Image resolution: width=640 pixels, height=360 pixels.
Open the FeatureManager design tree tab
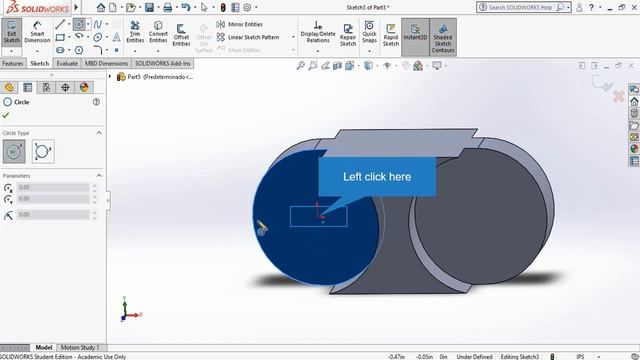coord(9,87)
